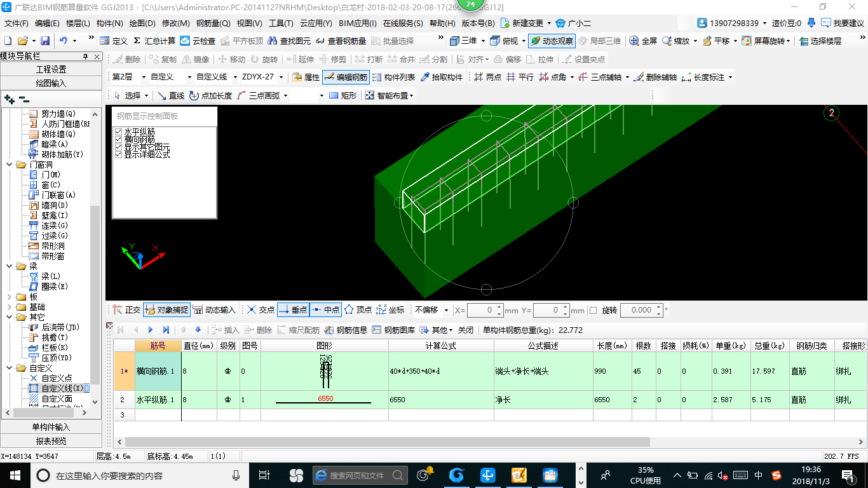Toggle 编辑钢筋 edit rebar tool
This screenshot has height=488, width=868.
tap(346, 78)
